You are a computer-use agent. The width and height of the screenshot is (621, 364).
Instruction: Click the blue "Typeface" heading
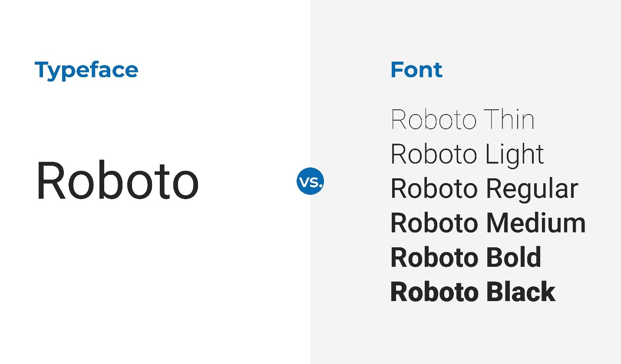(86, 71)
